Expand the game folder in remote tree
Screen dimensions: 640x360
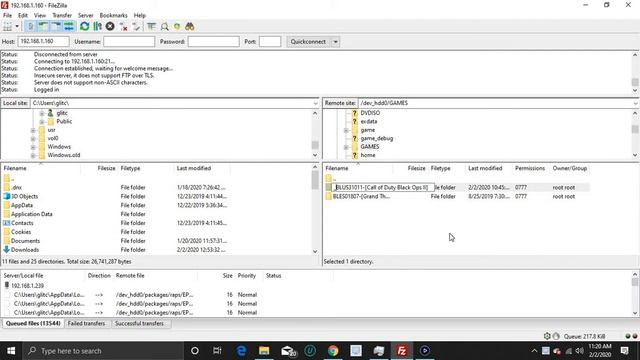click(x=346, y=130)
